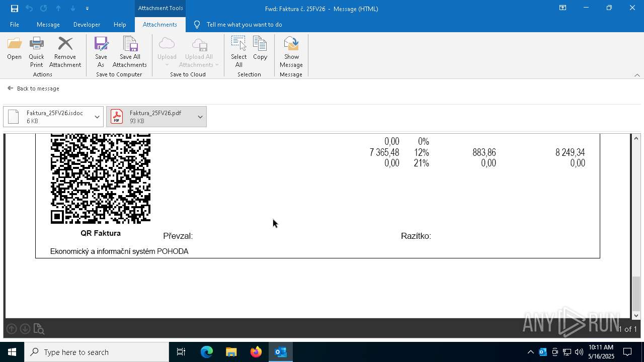
Task: Click the Razítko: label
Action: pyautogui.click(x=416, y=236)
